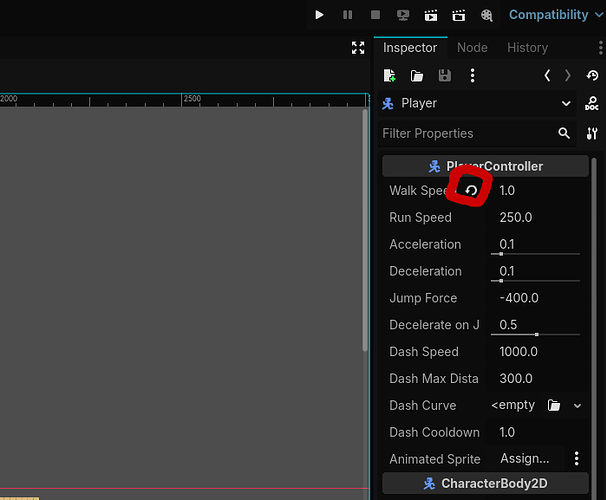Go to next edited object
Image resolution: width=606 pixels, height=500 pixels.
click(x=567, y=75)
